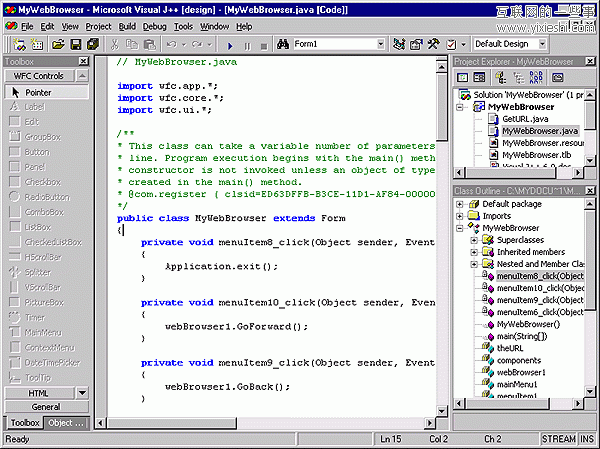This screenshot has width=600, height=449.
Task: Select the Pointer tool in Toolbox
Action: pos(40,92)
